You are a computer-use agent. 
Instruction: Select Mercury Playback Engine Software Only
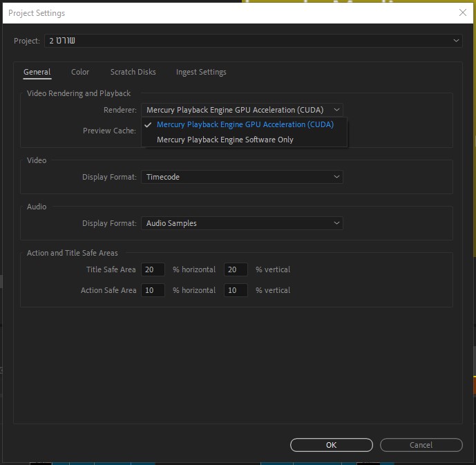pos(225,140)
